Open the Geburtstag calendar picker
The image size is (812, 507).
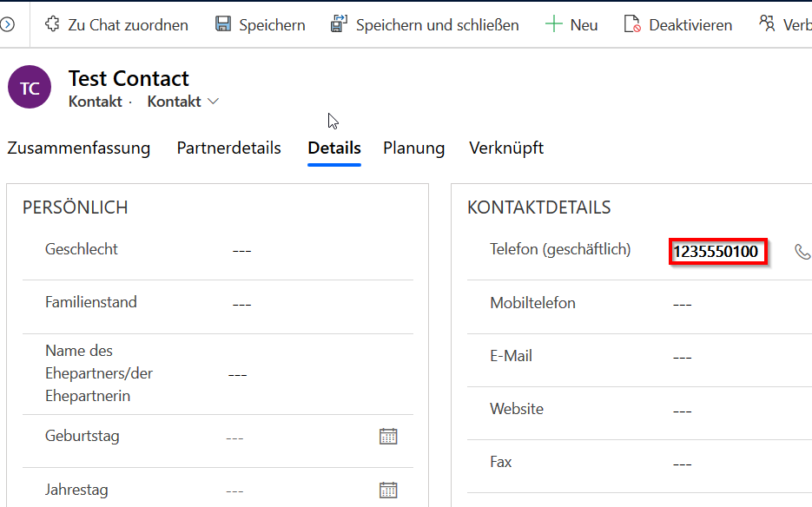(388, 437)
